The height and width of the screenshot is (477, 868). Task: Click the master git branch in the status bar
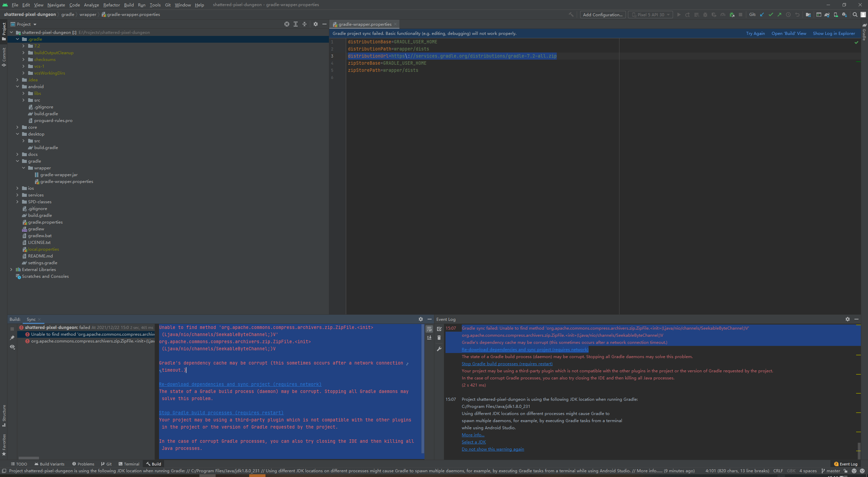click(x=831, y=471)
